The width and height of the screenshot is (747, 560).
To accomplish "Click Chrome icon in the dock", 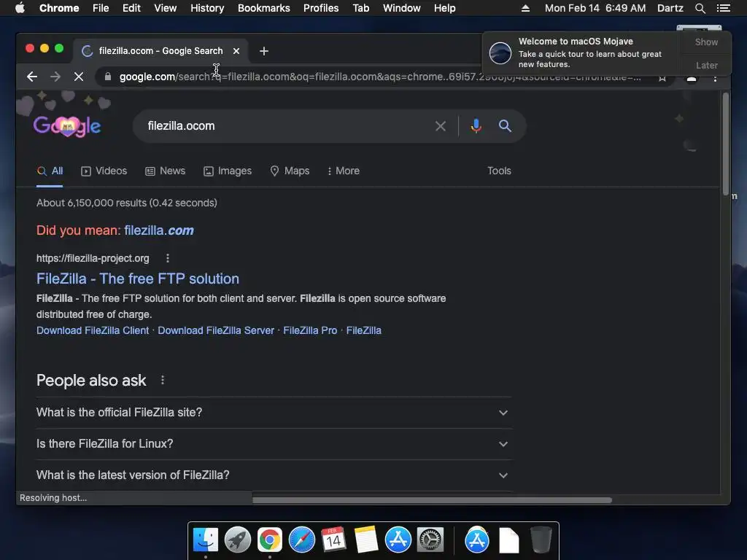I will [x=270, y=540].
